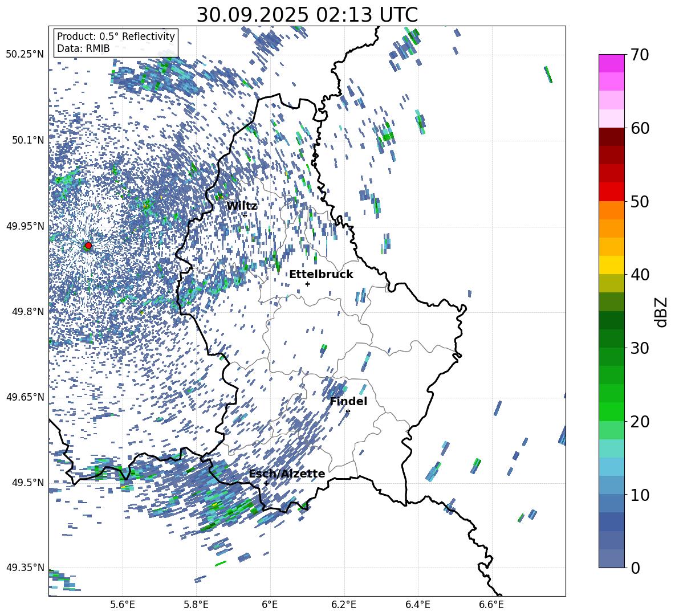
Task: Click the Product 0.5° Reflectivity info box
Action: click(x=116, y=43)
